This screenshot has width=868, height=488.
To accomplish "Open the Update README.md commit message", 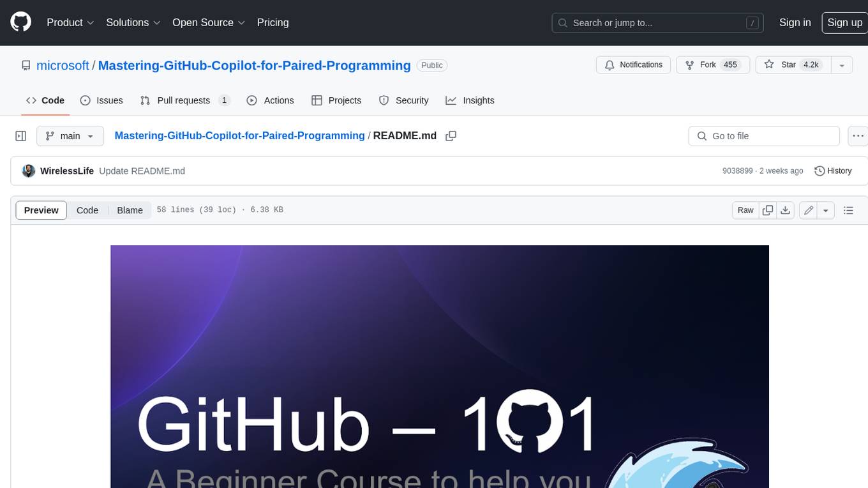I will pos(142,171).
